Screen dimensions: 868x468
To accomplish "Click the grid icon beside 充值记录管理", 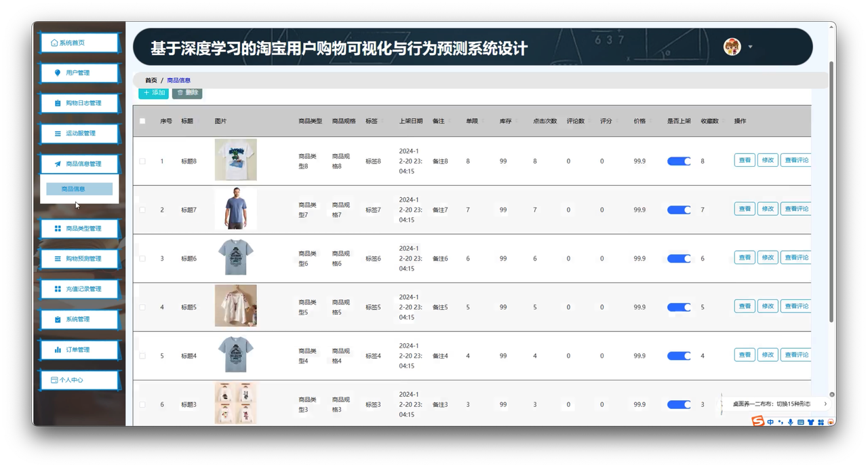I will [58, 289].
